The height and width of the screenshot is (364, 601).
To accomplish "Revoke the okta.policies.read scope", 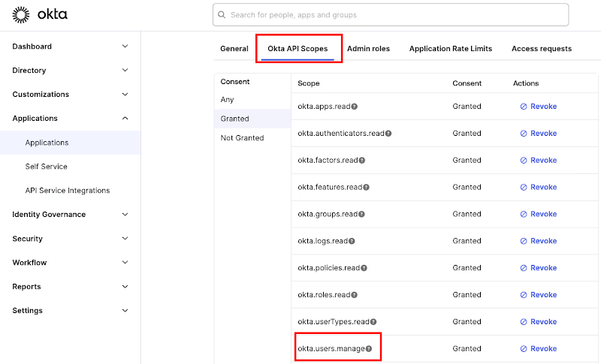I will [x=539, y=268].
